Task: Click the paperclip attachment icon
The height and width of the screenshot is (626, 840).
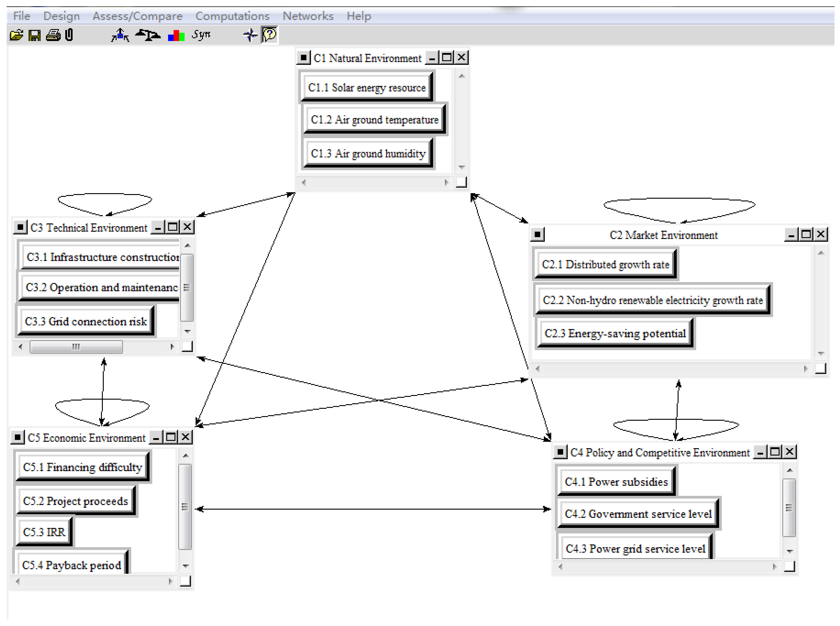Action: (x=69, y=35)
